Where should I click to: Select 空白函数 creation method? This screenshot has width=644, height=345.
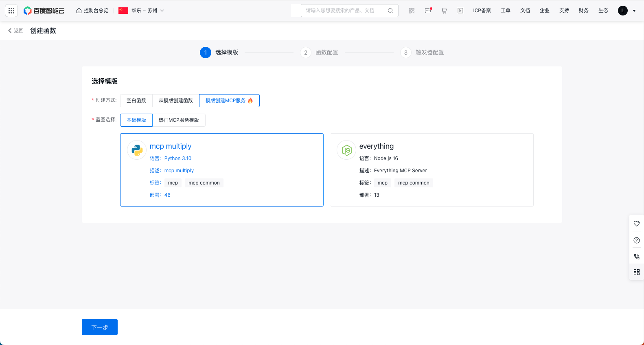pyautogui.click(x=136, y=101)
